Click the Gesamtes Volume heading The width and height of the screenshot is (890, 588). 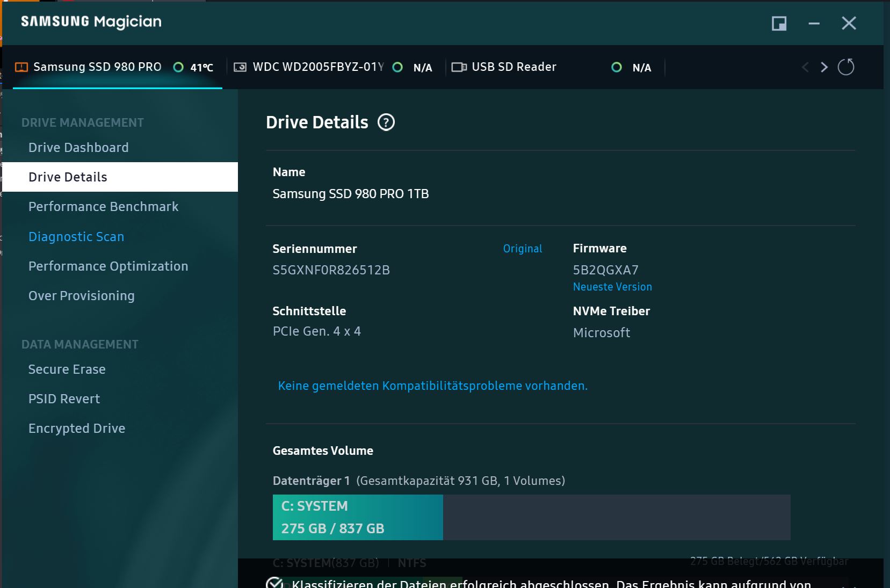323,451
